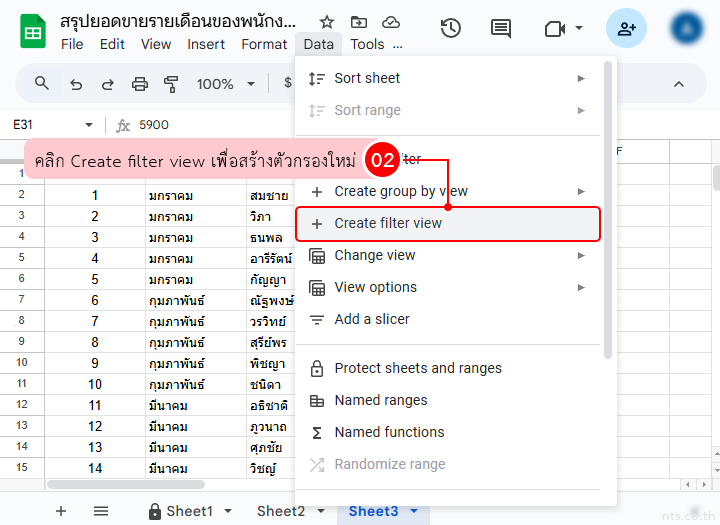The width and height of the screenshot is (720, 525).
Task: Switch to the Sheet2 tab
Action: (280, 511)
